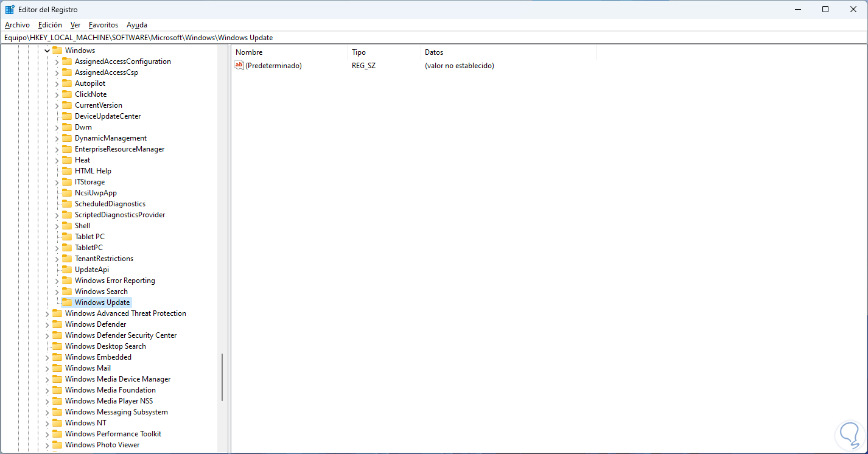Expand the Windows Performance Toolkit key

click(x=47, y=434)
